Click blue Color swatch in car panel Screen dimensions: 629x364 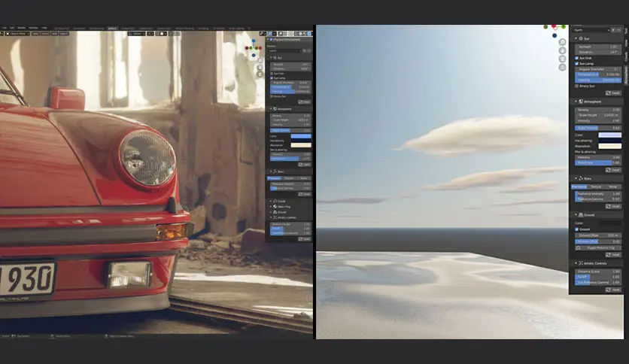[301, 136]
